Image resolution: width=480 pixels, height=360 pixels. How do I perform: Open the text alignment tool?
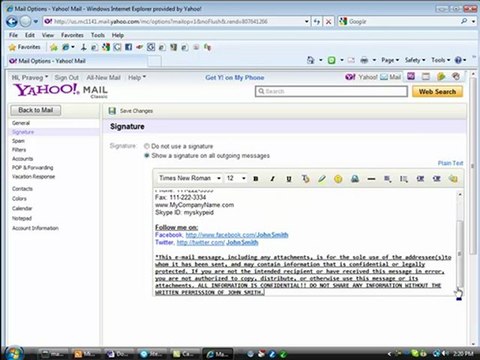[387, 179]
